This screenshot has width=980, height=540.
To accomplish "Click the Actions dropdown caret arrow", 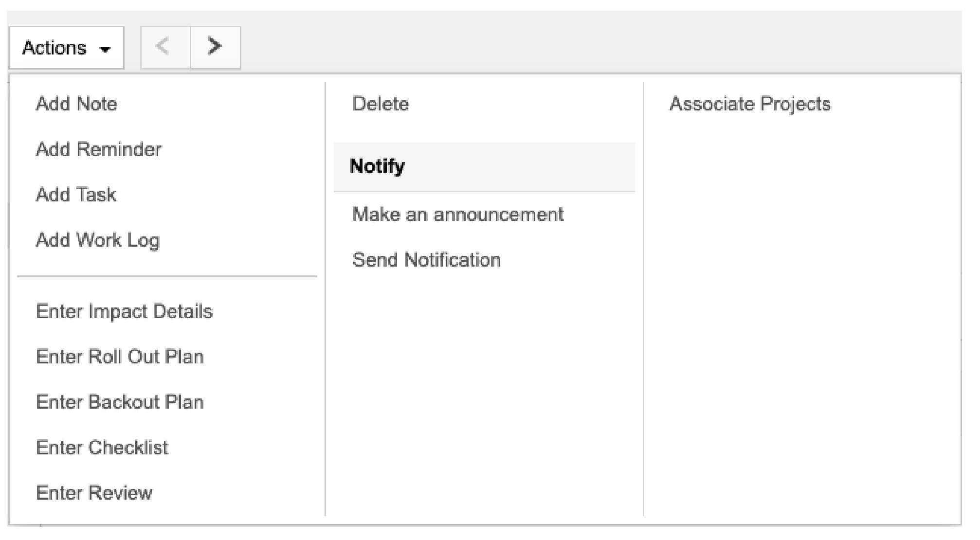I will [105, 49].
